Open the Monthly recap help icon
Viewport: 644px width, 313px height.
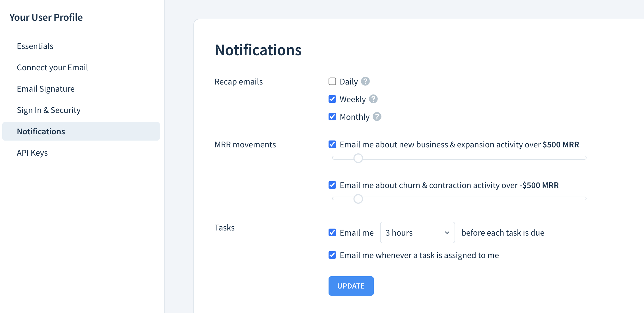click(377, 117)
